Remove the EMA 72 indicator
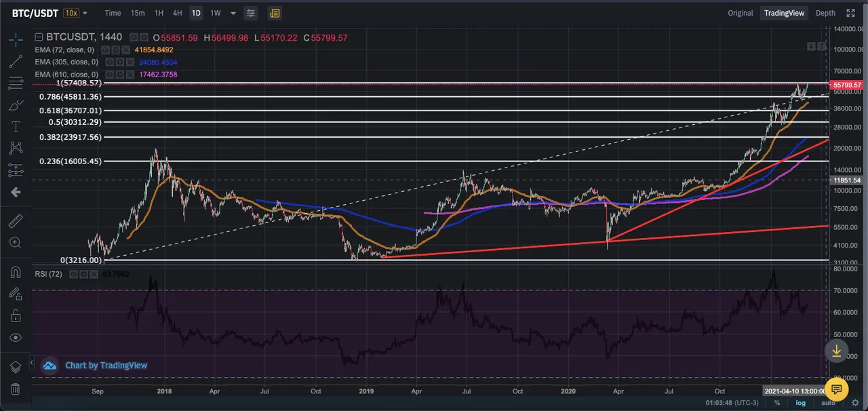 click(126, 50)
